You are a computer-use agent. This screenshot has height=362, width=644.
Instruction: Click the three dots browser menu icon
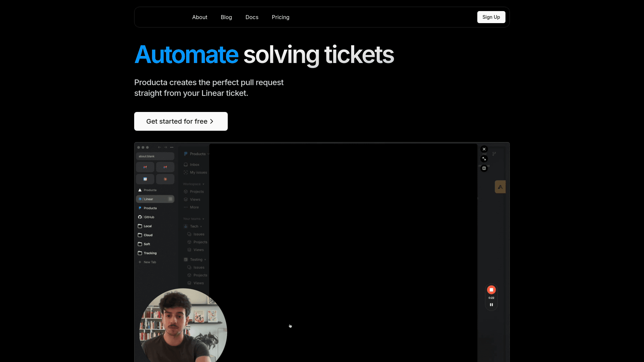click(x=172, y=147)
